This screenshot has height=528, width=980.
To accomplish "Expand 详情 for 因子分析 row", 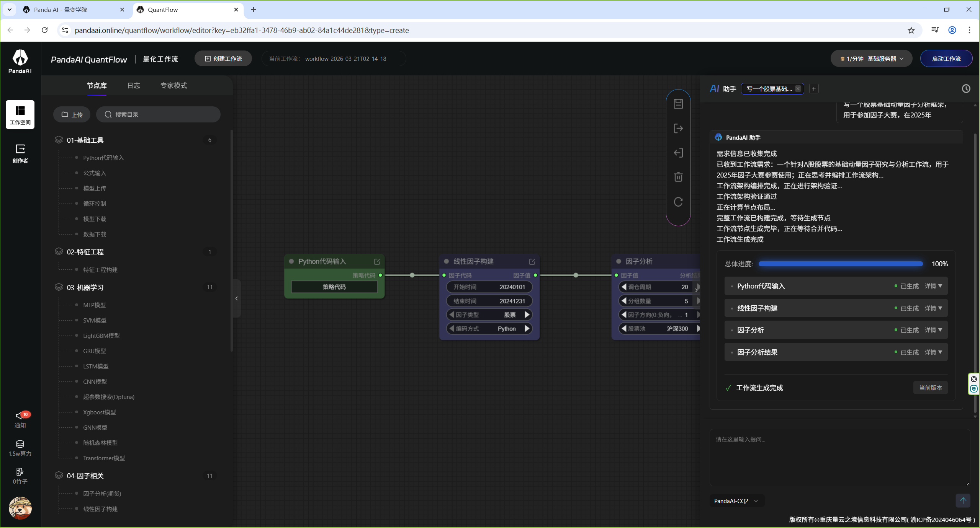I will (x=933, y=330).
